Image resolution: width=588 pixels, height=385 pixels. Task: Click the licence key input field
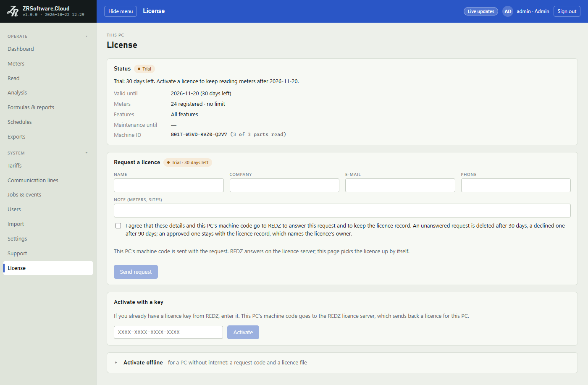168,332
